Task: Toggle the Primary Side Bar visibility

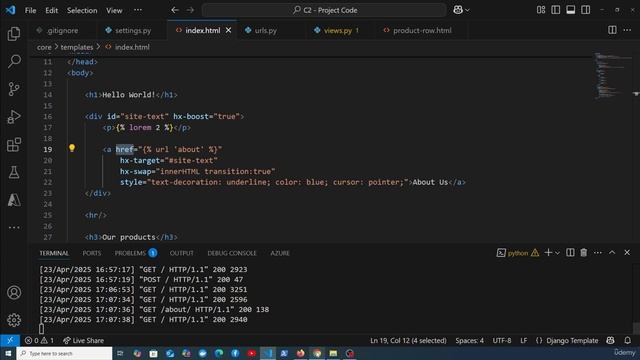Action: point(556,10)
